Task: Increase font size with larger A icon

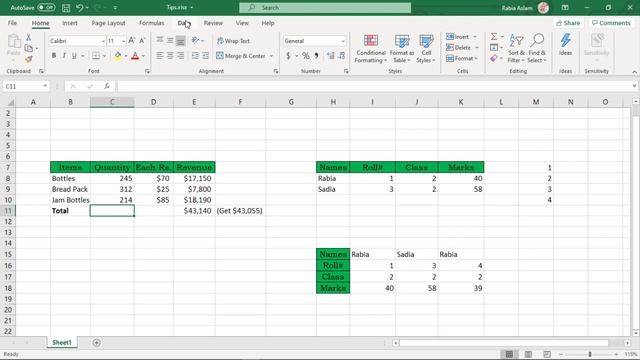Action: coord(131,40)
